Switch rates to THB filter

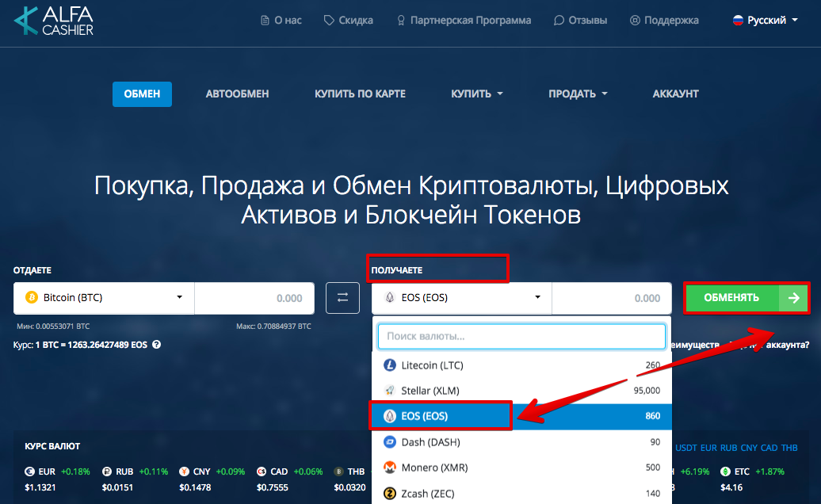789,448
